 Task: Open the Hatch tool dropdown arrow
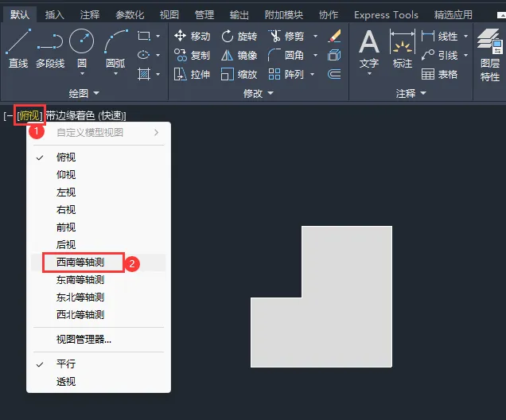(x=158, y=74)
